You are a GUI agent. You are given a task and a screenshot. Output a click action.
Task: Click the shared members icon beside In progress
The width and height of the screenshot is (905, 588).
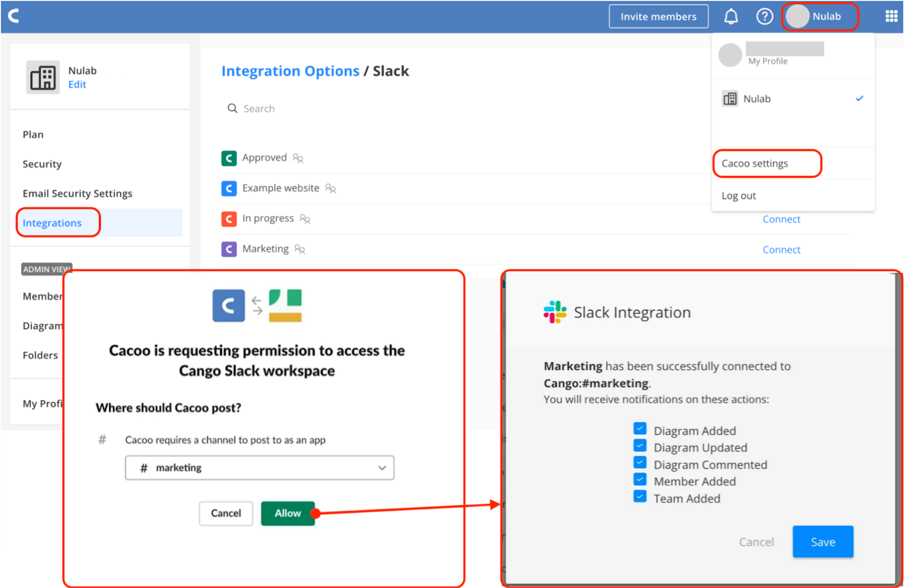305,219
